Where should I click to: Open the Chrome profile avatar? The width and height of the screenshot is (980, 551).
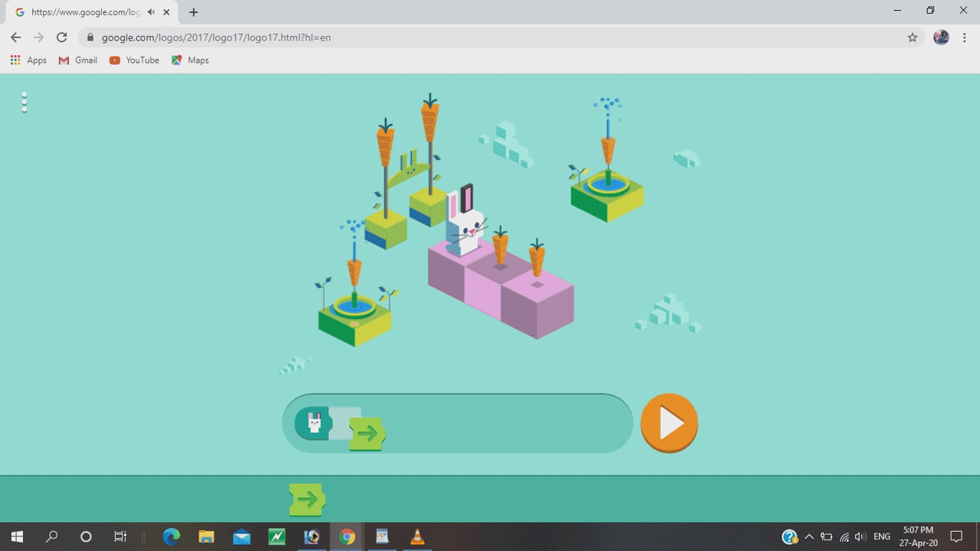click(941, 37)
